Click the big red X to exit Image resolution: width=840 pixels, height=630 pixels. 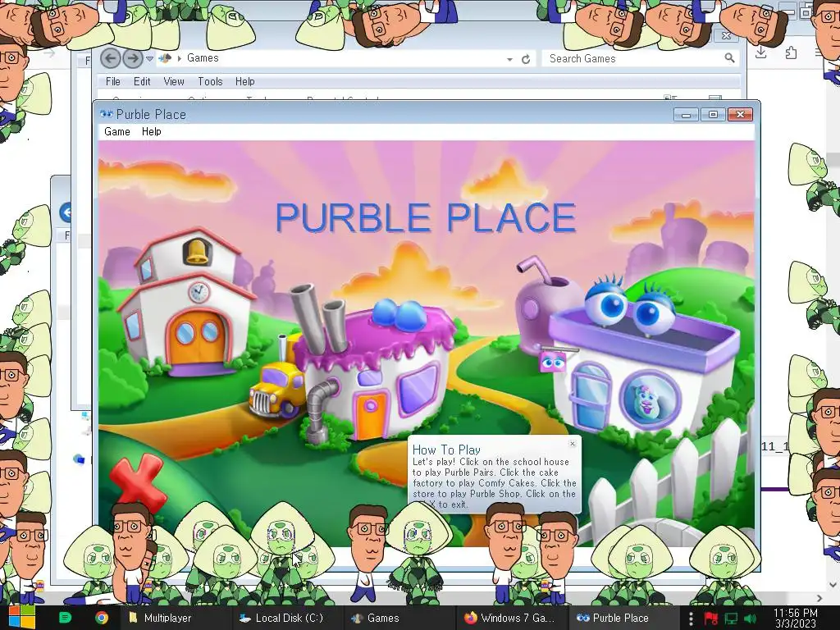tap(139, 482)
